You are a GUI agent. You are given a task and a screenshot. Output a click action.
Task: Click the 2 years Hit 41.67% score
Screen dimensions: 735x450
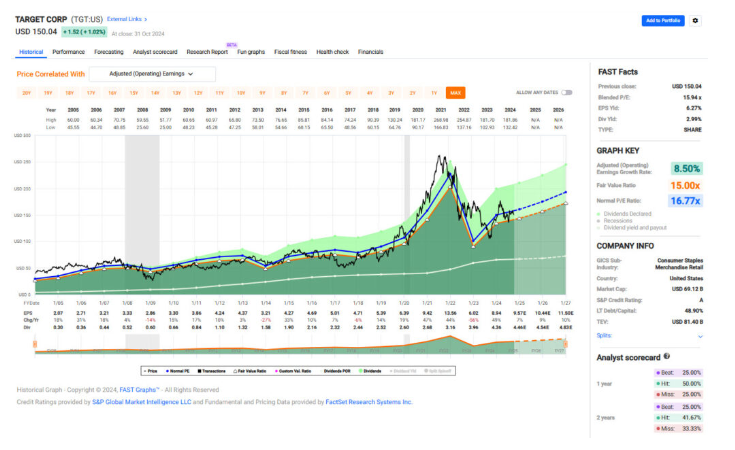coord(678,418)
